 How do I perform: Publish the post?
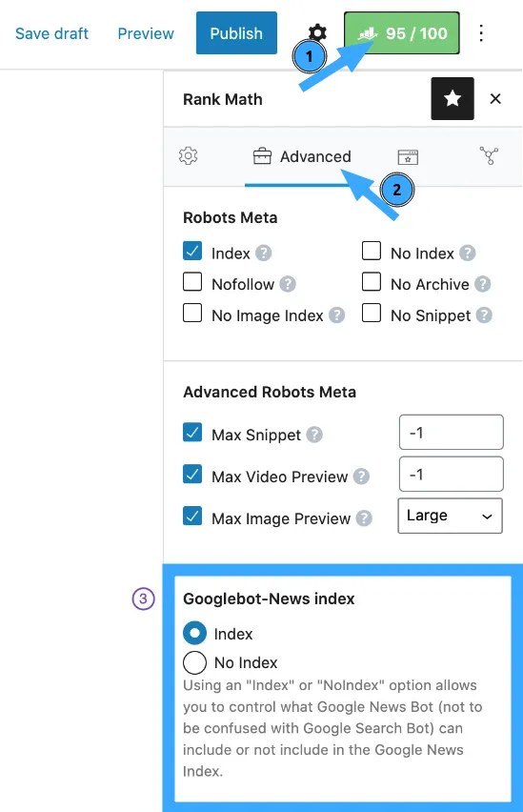[236, 33]
